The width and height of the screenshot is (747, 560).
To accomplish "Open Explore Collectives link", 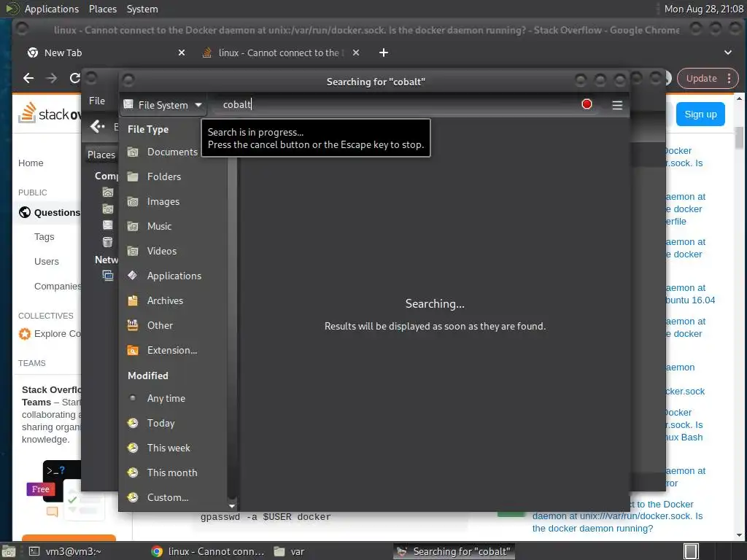I will click(x=50, y=334).
